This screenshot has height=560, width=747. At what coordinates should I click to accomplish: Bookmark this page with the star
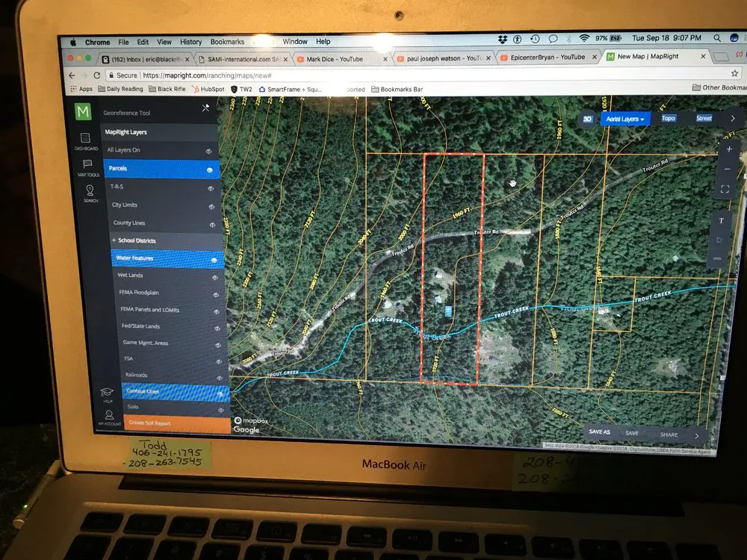point(734,73)
